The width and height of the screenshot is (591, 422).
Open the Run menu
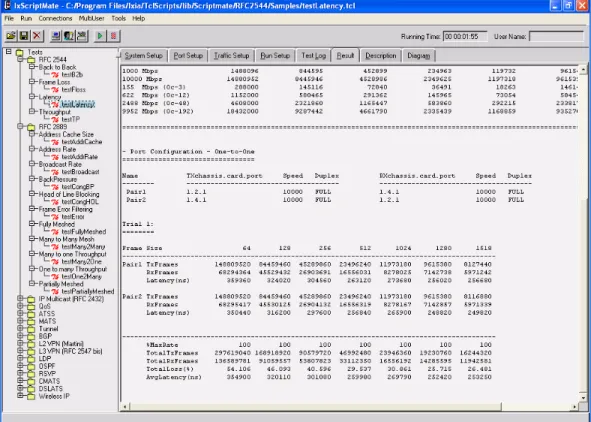(26, 18)
